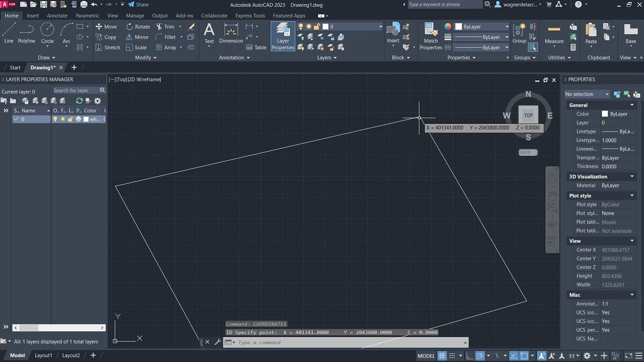The height and width of the screenshot is (362, 644).
Task: Activate the Move command
Action: (x=106, y=27)
